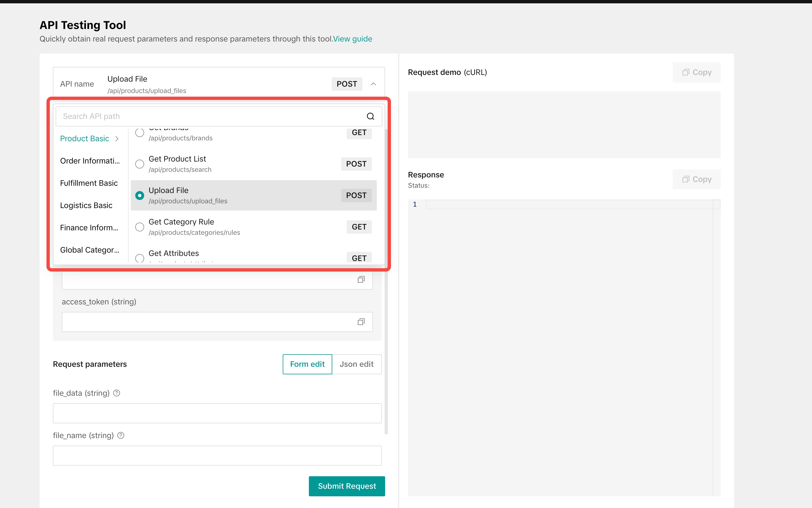
Task: Select the Get Attributes radio button
Action: [x=140, y=258]
